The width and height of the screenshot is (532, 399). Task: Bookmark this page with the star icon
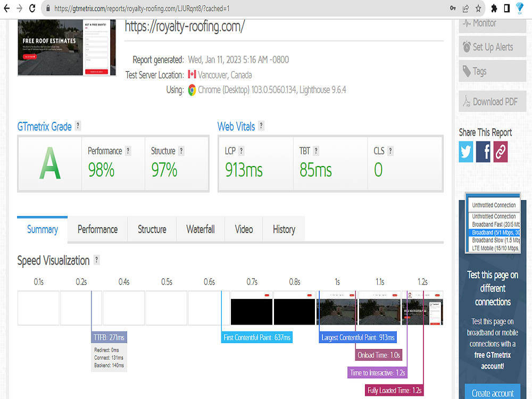click(x=478, y=9)
